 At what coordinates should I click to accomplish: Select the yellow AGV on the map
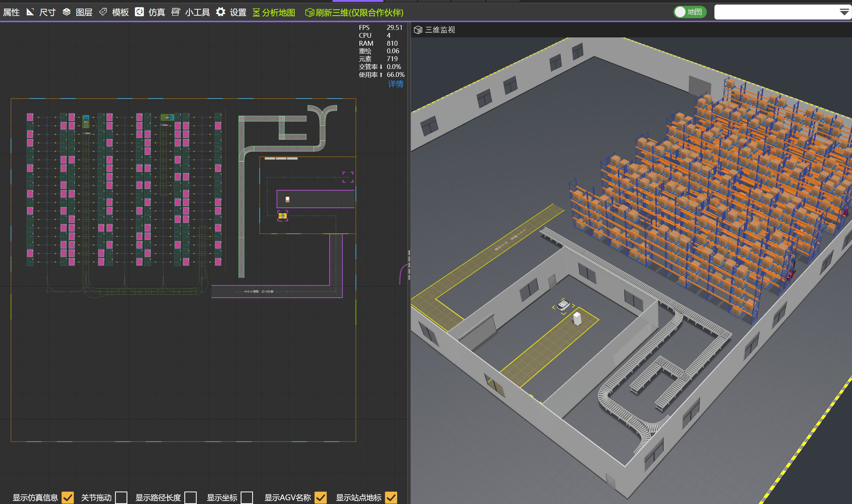(x=283, y=216)
